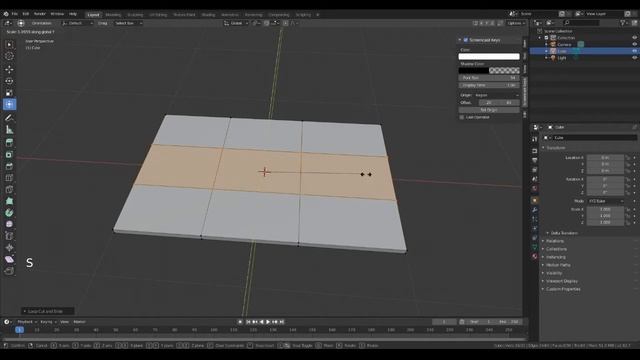Open the XYZ Euler rotation mode dropdown

[x=606, y=201]
